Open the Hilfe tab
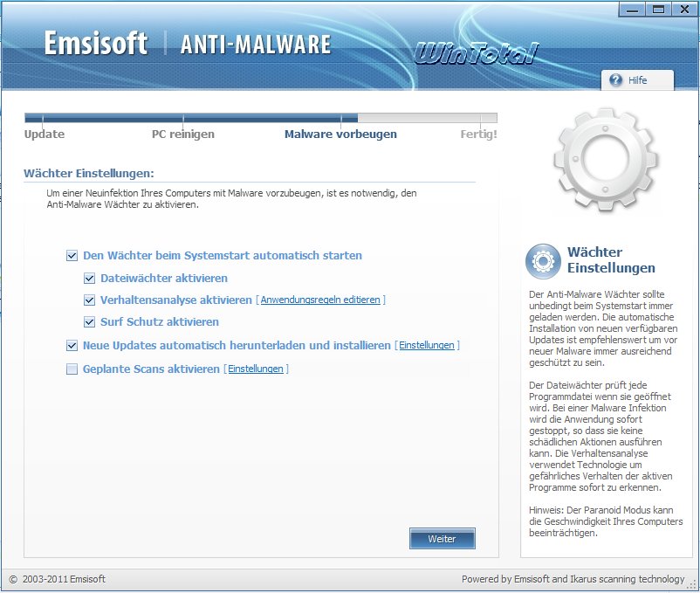The height and width of the screenshot is (593, 700). point(637,80)
